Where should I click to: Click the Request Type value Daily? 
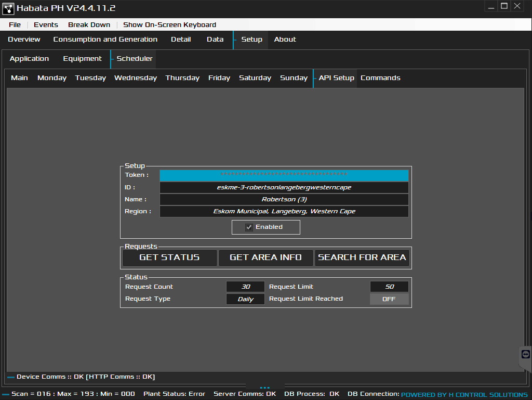pos(245,299)
